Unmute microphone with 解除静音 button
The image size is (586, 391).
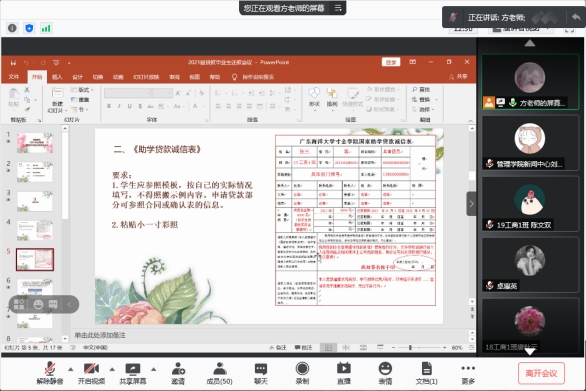coord(50,373)
